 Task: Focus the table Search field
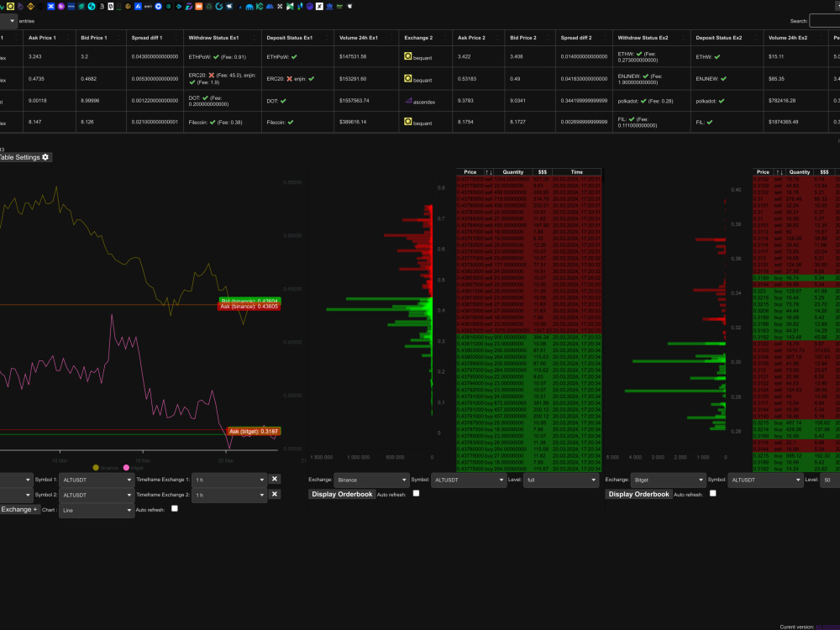coord(825,21)
